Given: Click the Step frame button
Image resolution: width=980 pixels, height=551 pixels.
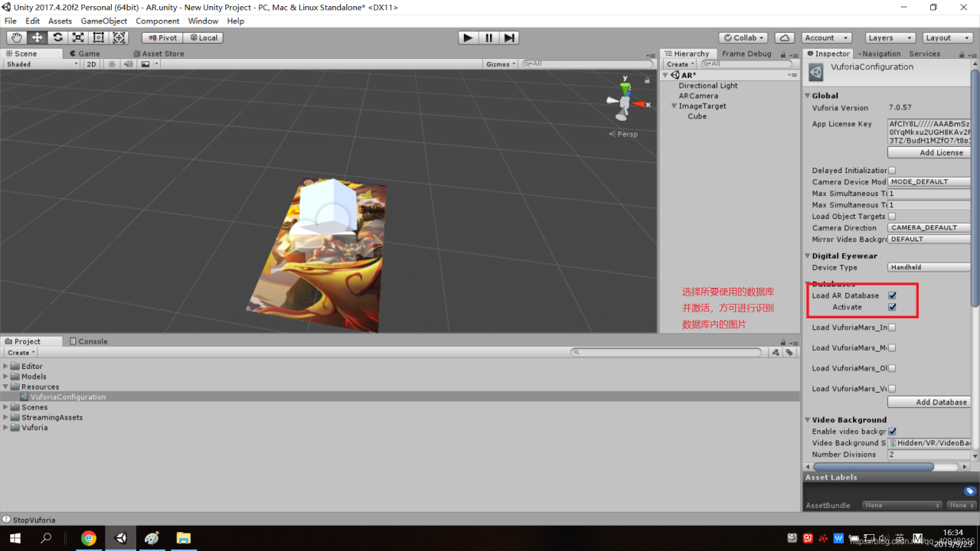Looking at the screenshot, I should (x=509, y=37).
